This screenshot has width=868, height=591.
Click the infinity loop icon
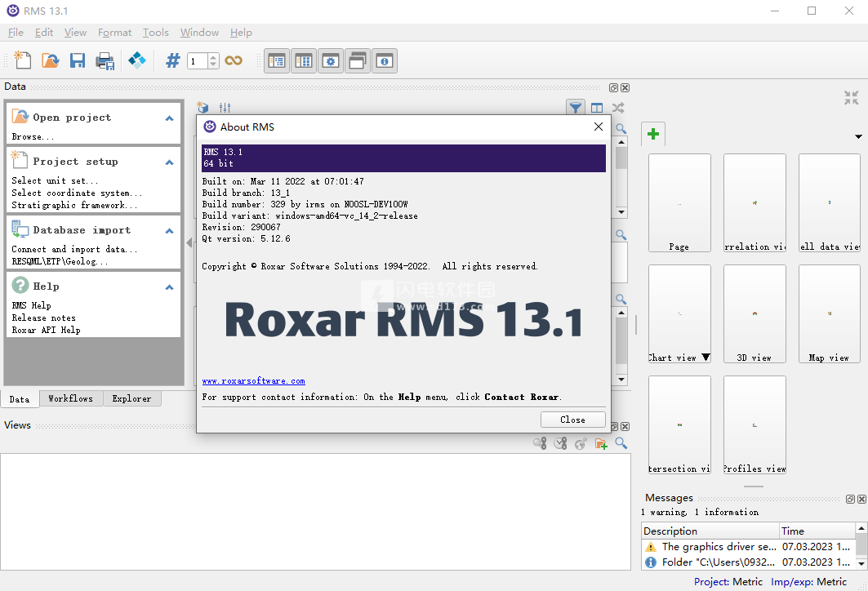click(234, 60)
